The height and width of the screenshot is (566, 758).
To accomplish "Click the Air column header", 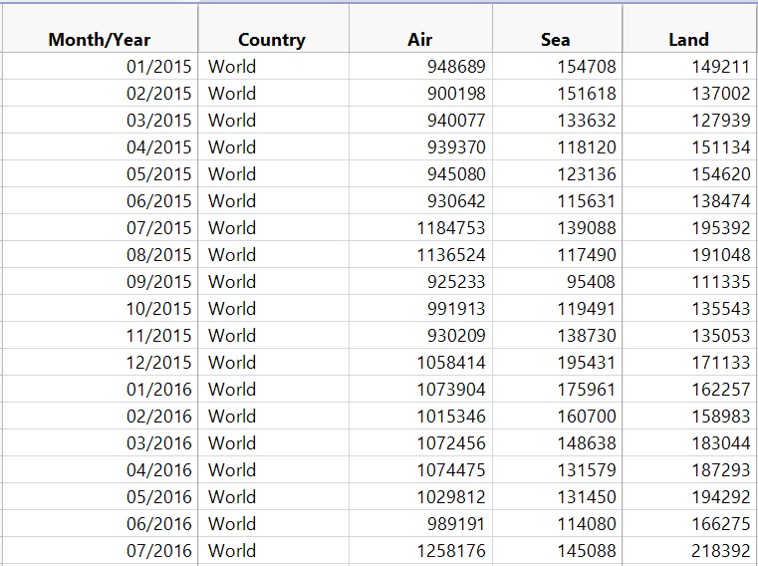I will click(420, 40).
